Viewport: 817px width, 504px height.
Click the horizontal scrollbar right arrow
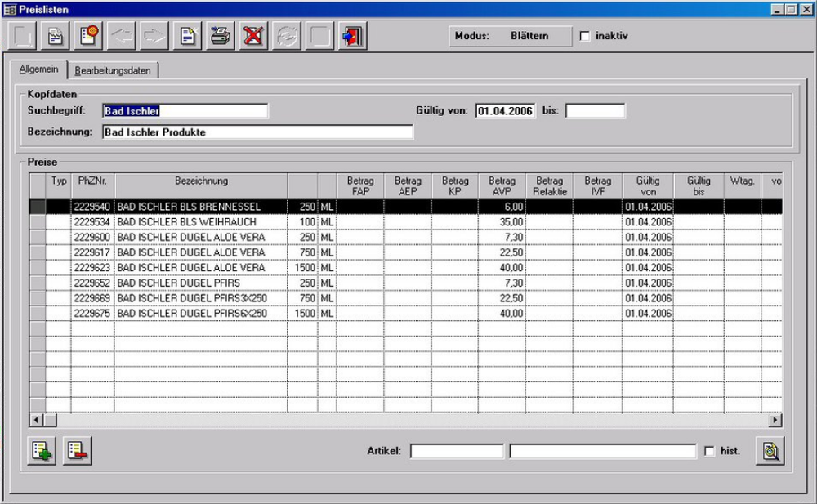(775, 420)
